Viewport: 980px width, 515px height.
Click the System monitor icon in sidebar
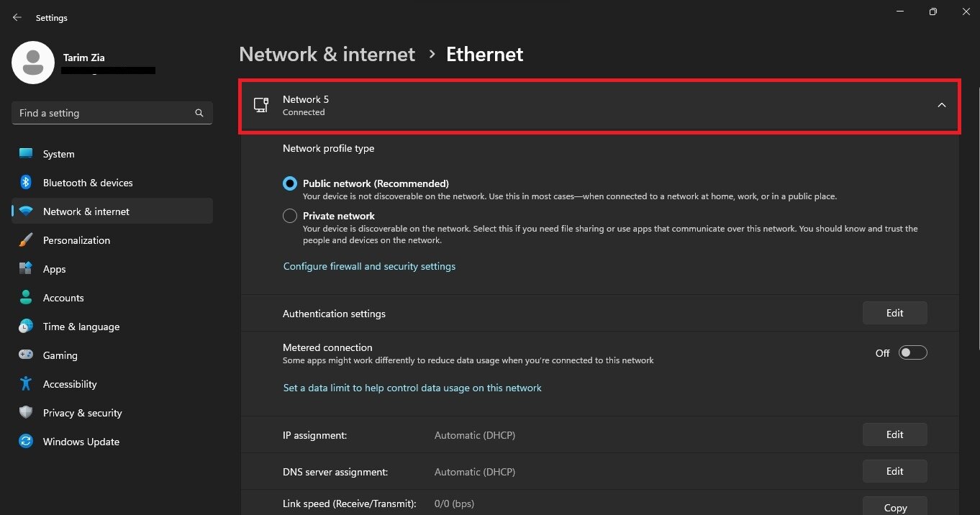click(x=26, y=154)
